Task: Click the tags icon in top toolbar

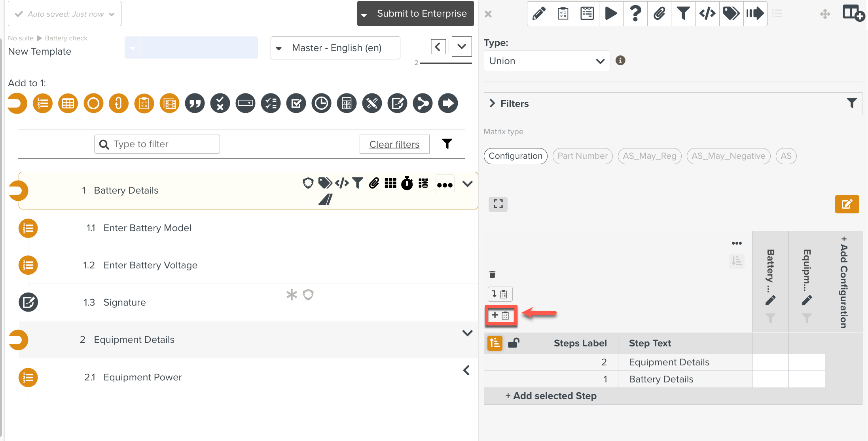Action: pos(731,14)
